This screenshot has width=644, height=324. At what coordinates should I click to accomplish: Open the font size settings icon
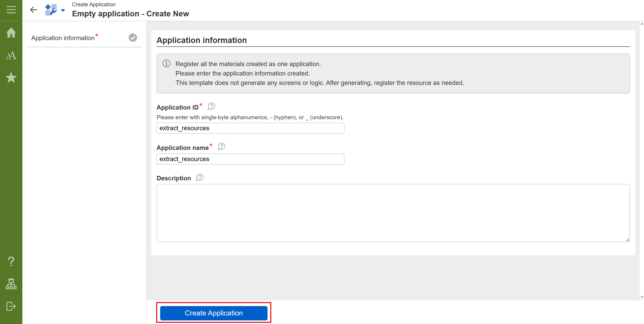click(x=11, y=55)
